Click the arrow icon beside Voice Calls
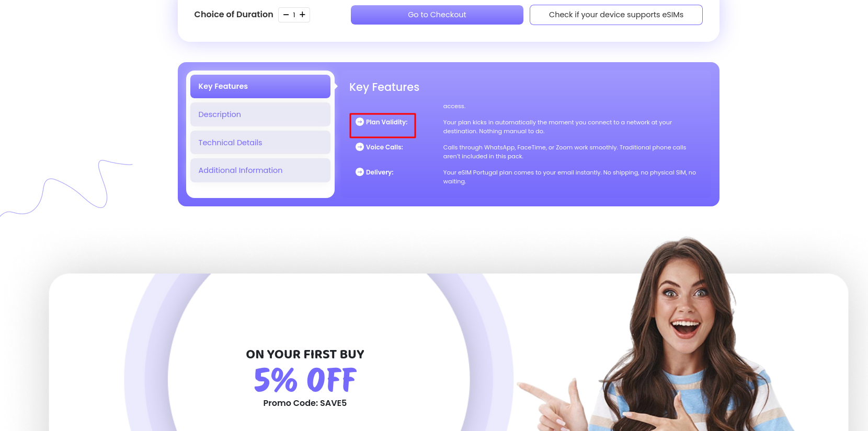868x431 pixels. click(x=360, y=147)
